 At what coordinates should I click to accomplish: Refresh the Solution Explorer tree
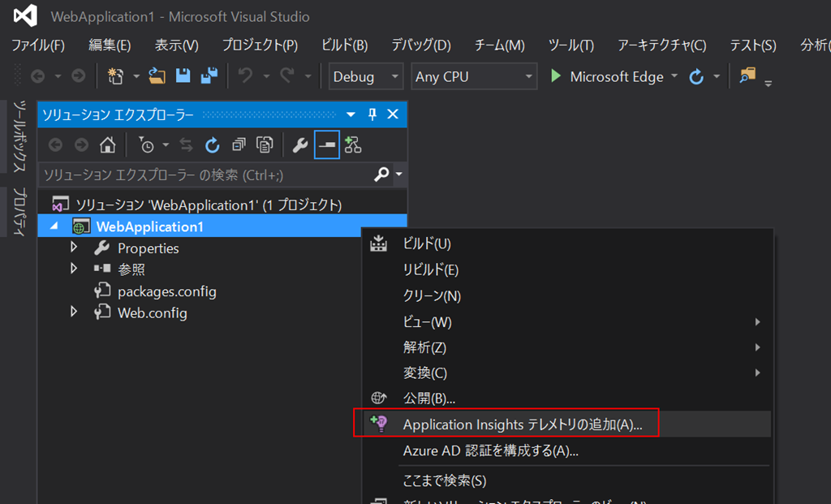point(213,144)
